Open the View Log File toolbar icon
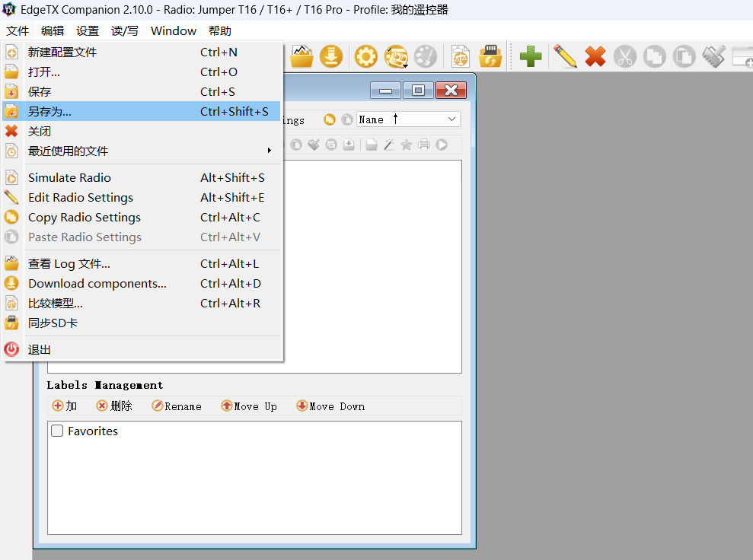Viewport: 753px width, 560px height. (302, 56)
